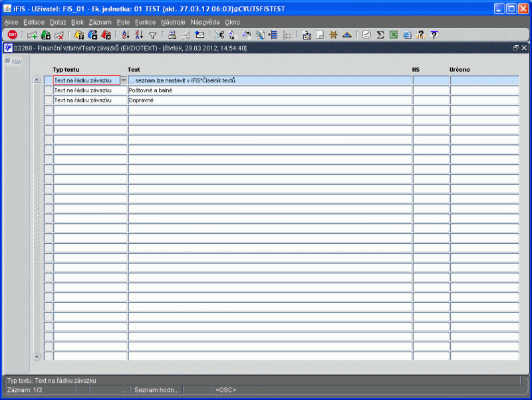Click the duplicate record green icon
This screenshot has width=532, height=400.
(x=46, y=35)
